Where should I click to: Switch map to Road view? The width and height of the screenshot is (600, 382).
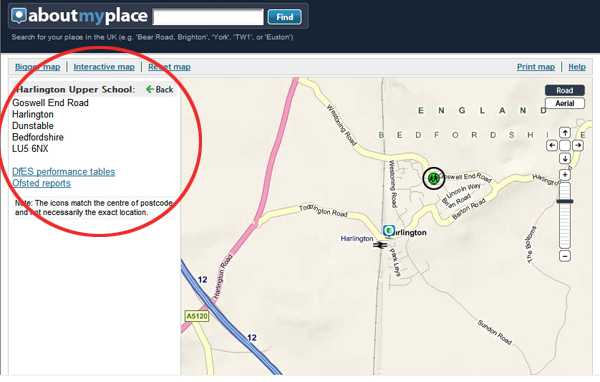565,90
